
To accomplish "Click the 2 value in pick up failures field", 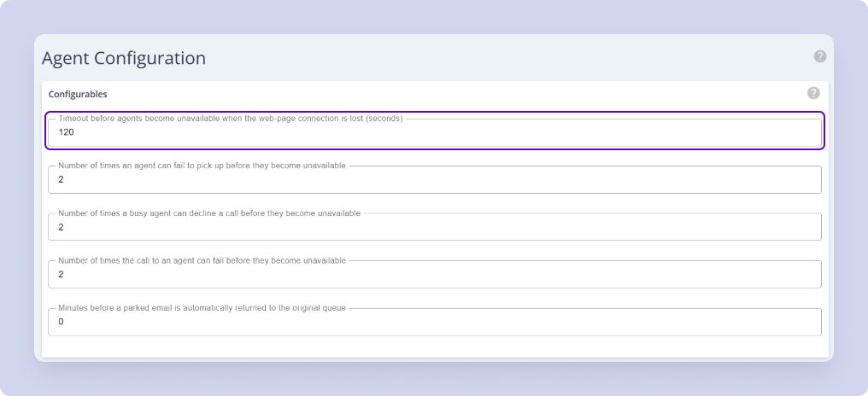I will 61,180.
